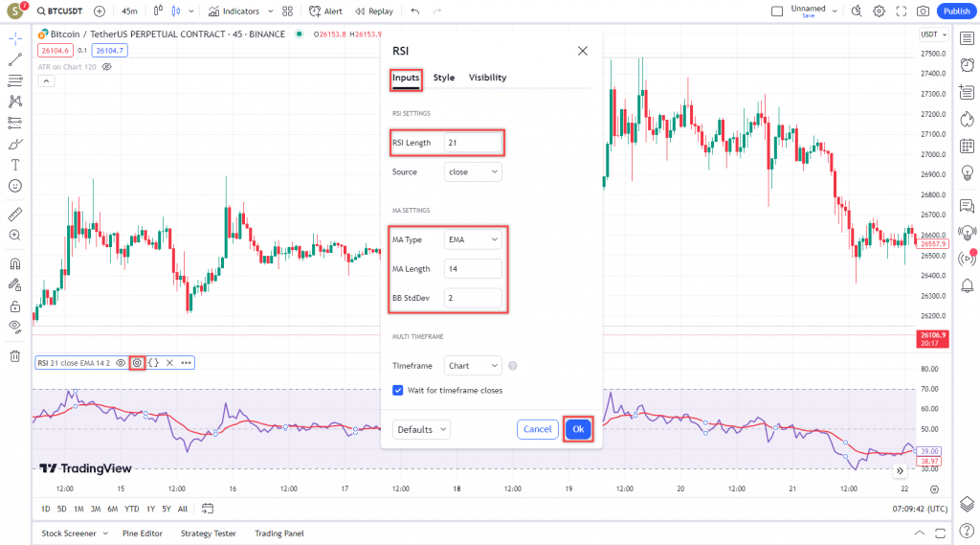980x545 pixels.
Task: Toggle stay in drawing mode
Action: tap(15, 284)
